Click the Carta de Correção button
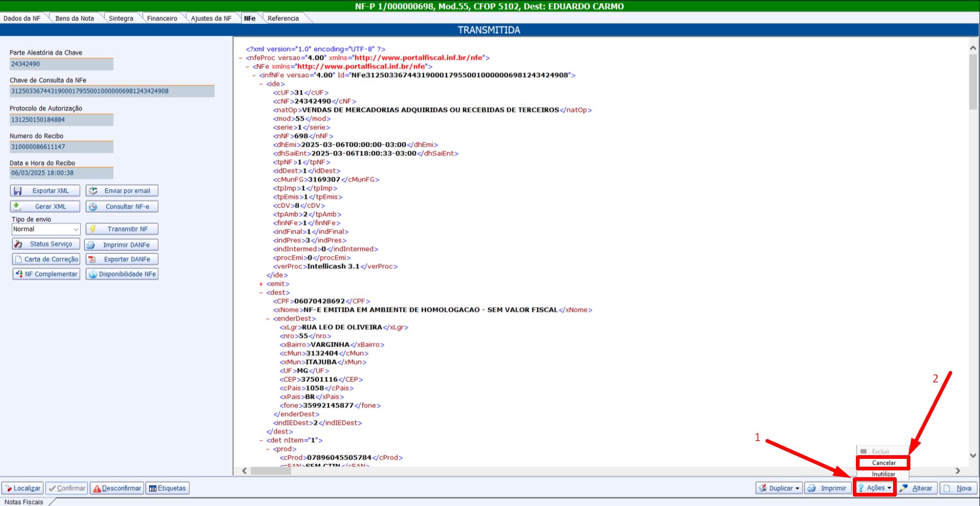 pos(46,259)
